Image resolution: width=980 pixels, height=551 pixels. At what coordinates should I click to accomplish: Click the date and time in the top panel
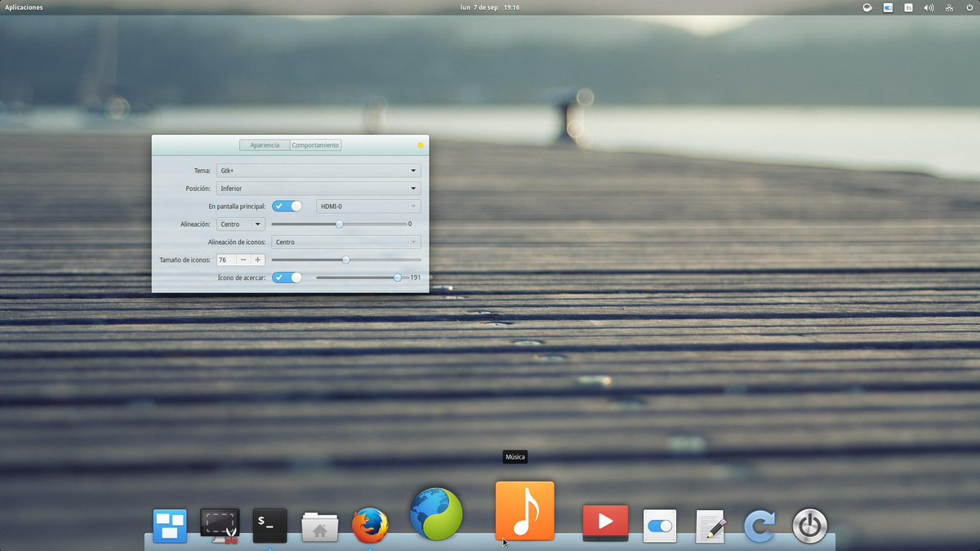[x=490, y=7]
